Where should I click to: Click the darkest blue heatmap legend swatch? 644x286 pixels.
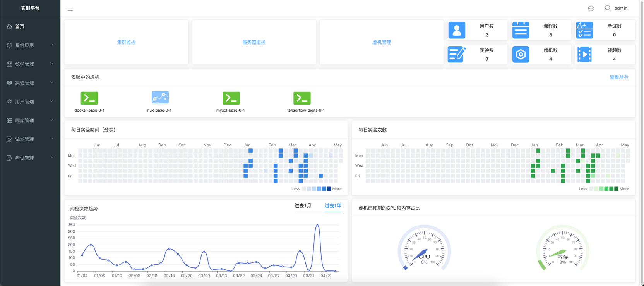click(x=329, y=189)
